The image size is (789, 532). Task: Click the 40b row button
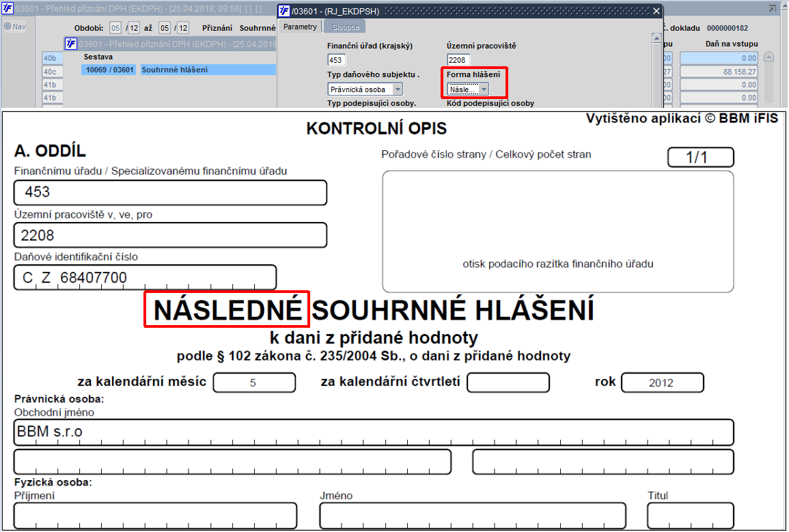(53, 58)
